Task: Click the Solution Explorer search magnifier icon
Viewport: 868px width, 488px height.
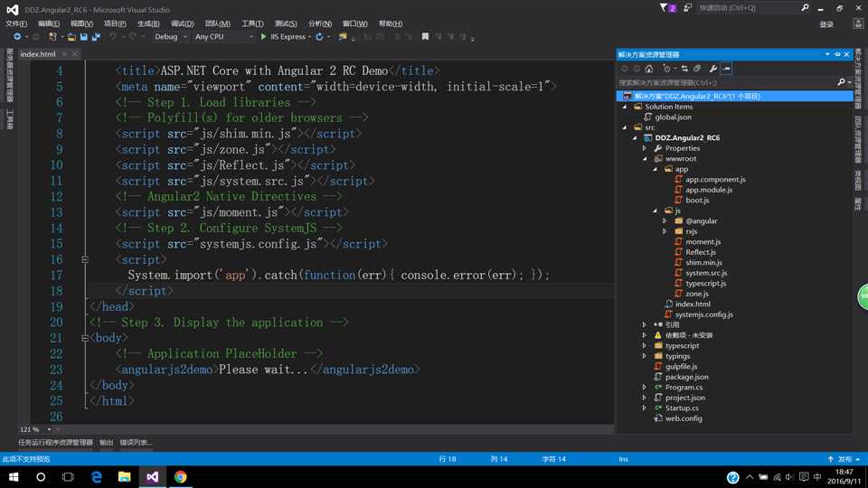Action: 842,82
